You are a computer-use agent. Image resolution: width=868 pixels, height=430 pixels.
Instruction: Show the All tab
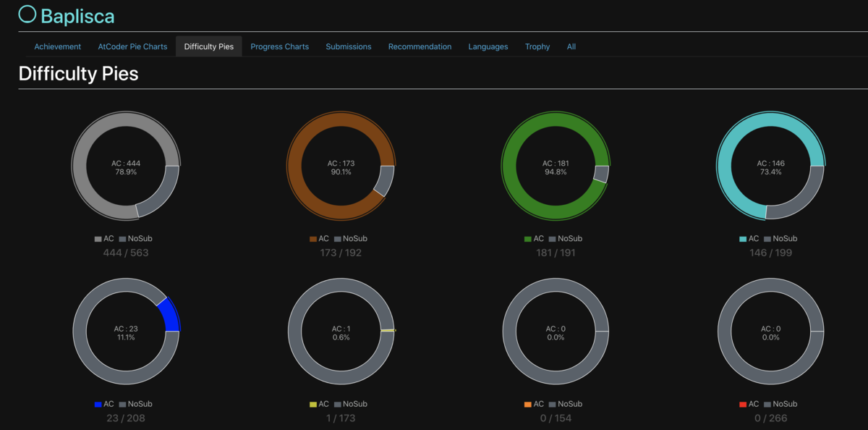coord(571,46)
